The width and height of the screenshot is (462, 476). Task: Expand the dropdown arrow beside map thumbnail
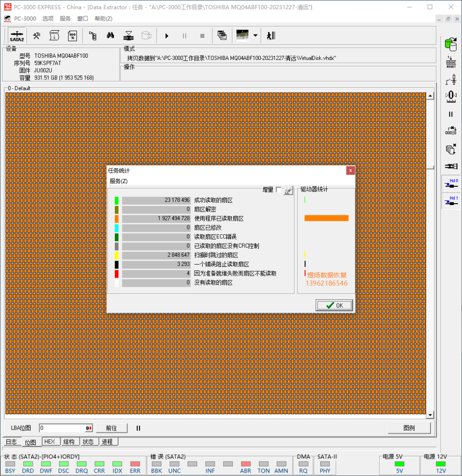pos(255,36)
